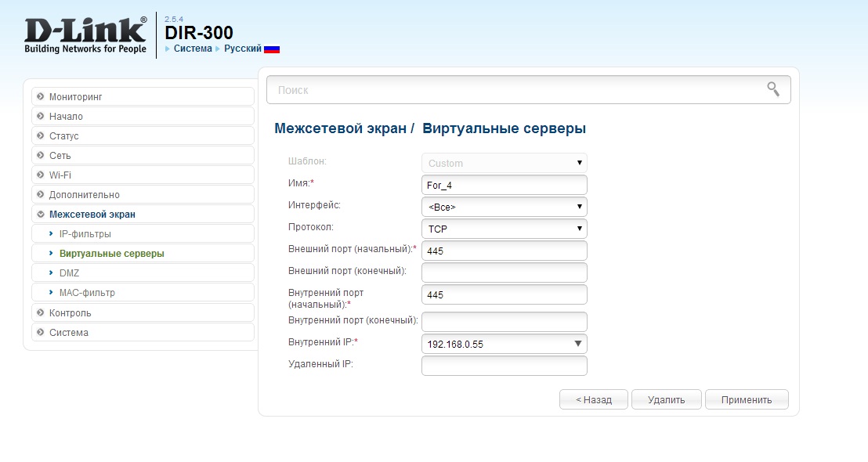
Task: Open the Wi-Fi menu section
Action: pos(143,175)
